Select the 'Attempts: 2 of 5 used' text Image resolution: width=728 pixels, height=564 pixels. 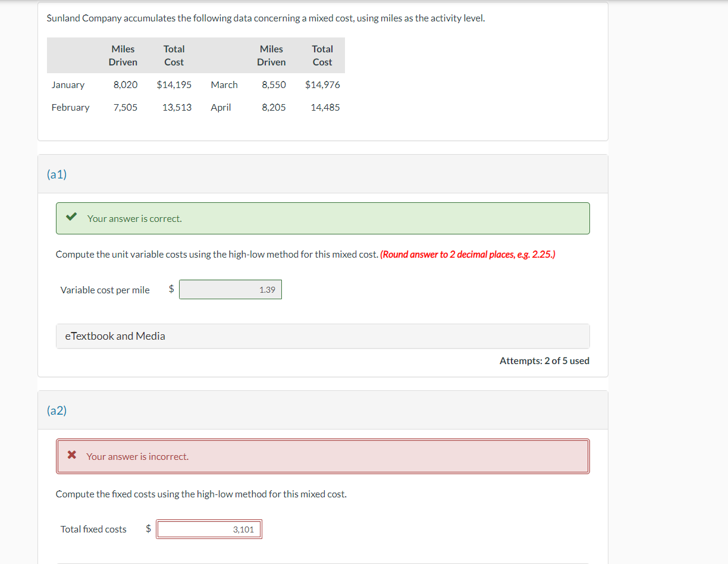[x=544, y=361]
